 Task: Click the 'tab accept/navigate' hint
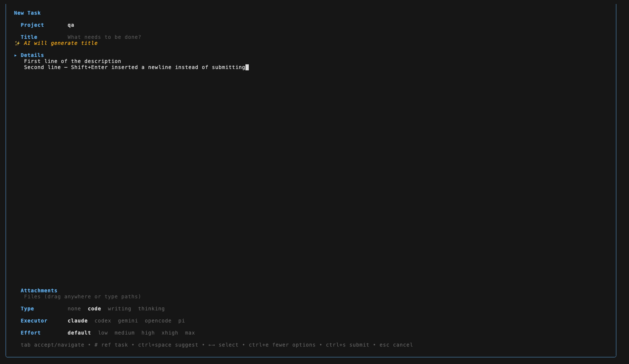coord(52,345)
